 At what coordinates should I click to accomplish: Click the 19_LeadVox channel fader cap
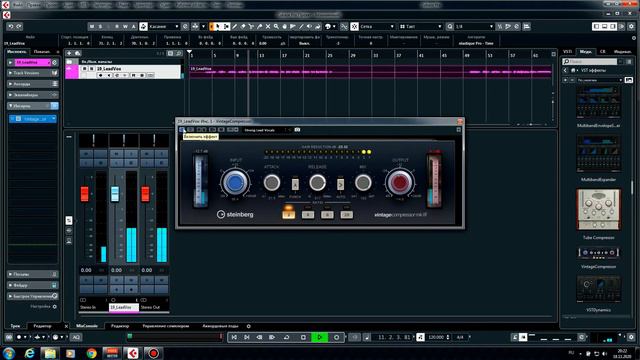coord(115,193)
